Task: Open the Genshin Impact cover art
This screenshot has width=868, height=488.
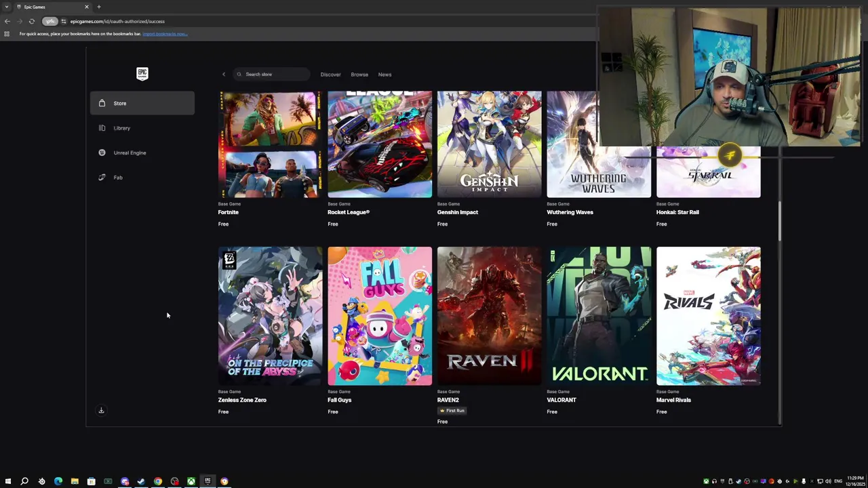Action: [x=490, y=144]
